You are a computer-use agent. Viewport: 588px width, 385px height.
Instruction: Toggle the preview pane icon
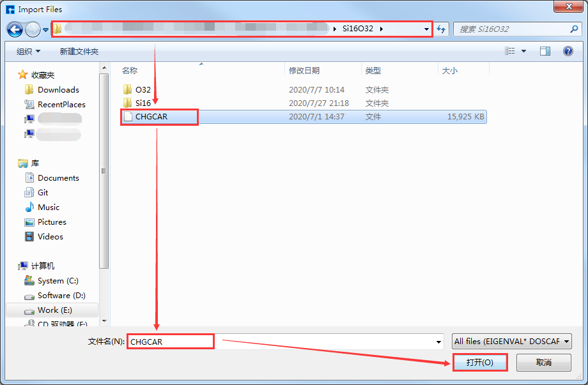click(x=545, y=51)
